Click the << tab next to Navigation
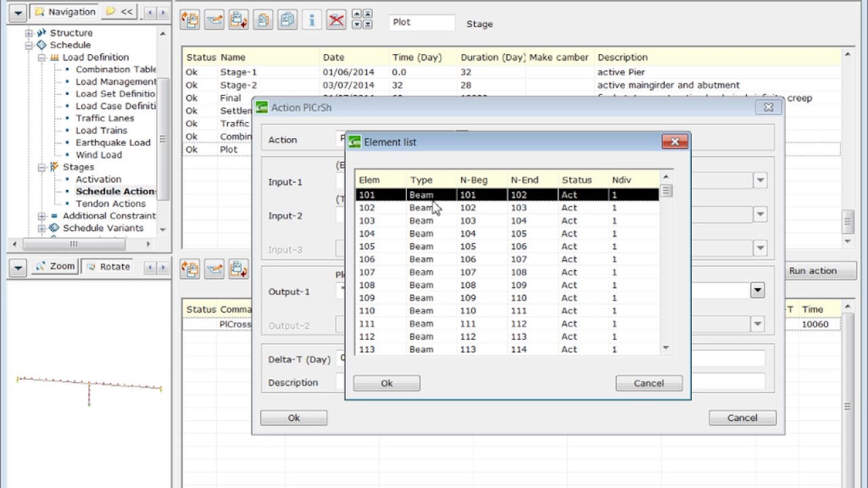868x488 pixels. tap(120, 12)
